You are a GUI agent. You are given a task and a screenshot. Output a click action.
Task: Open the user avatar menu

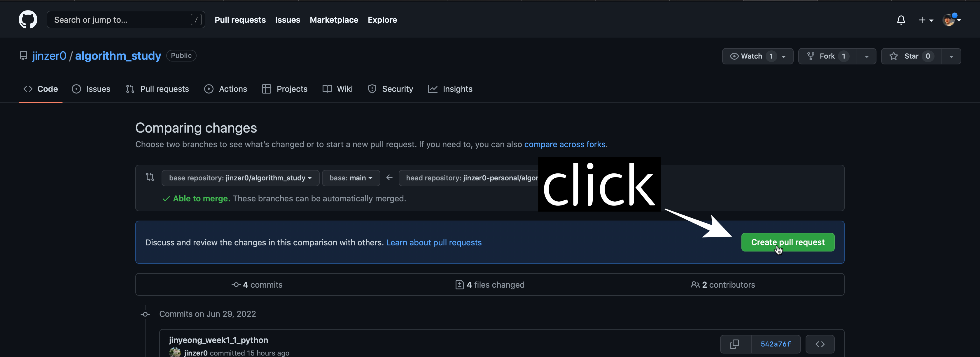point(951,20)
